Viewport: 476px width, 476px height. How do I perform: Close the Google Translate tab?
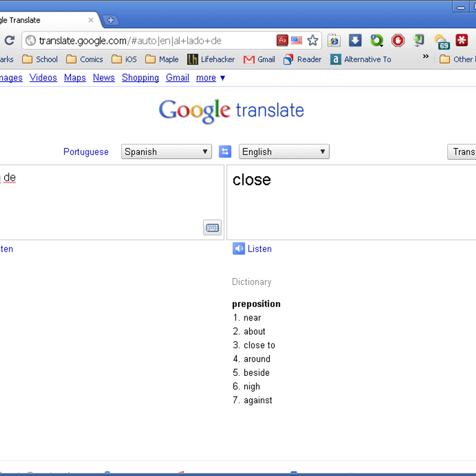click(91, 20)
